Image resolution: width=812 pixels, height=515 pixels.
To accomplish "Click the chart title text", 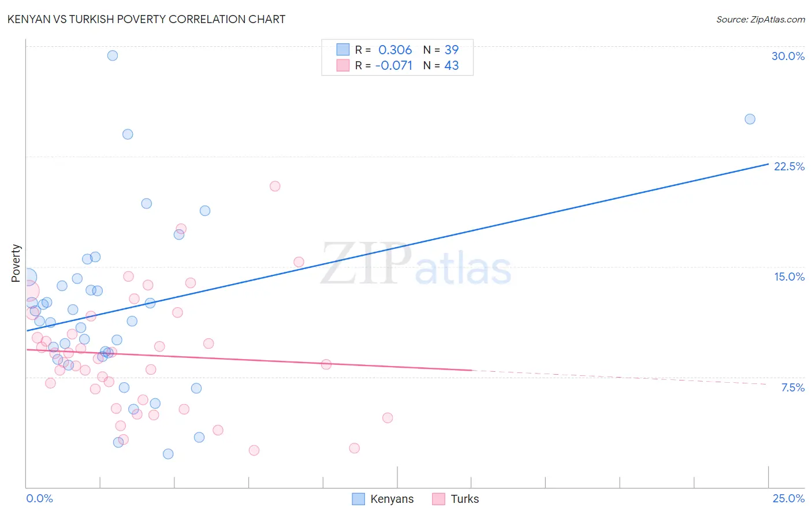I will point(146,19).
